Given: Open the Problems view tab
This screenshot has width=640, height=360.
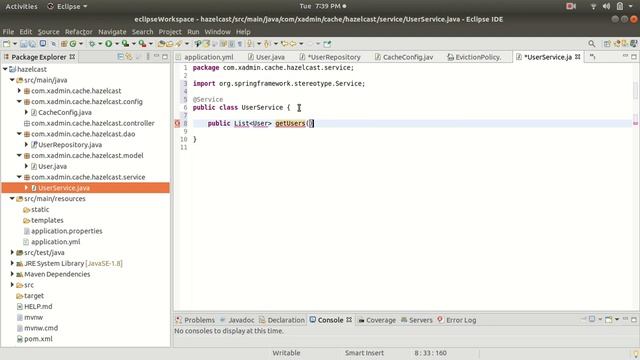Looking at the screenshot, I should tap(196, 320).
